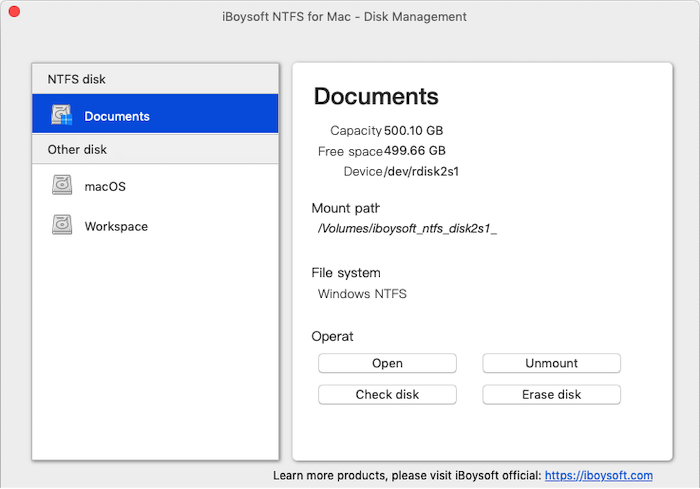Click the File system label
Image resolution: width=700 pixels, height=489 pixels.
click(x=346, y=273)
